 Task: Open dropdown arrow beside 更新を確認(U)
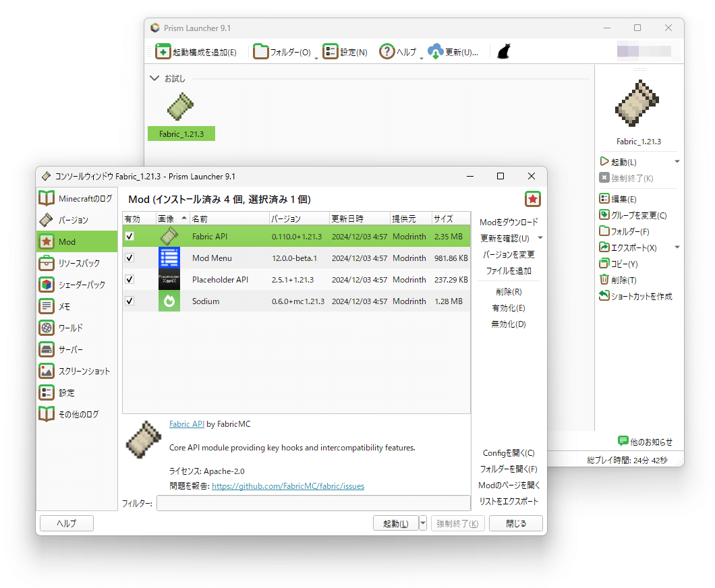(540, 238)
